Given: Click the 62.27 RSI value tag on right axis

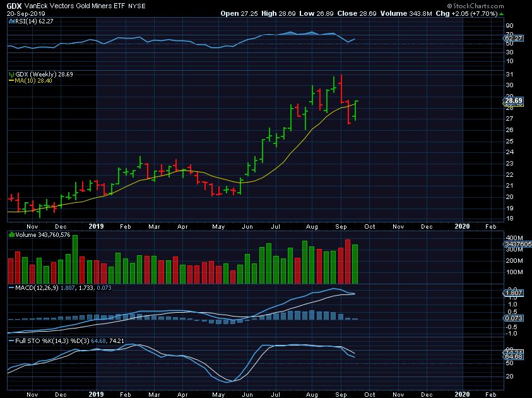Looking at the screenshot, I should point(513,38).
